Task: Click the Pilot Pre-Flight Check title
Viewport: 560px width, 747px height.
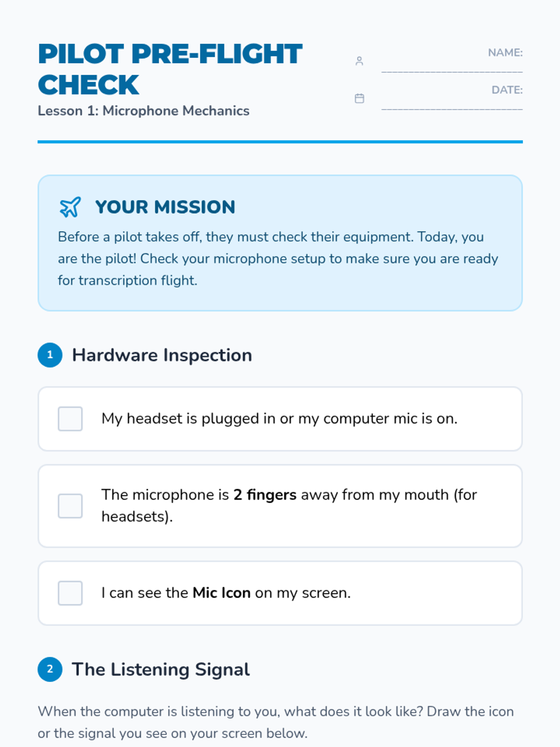Action: (170, 69)
